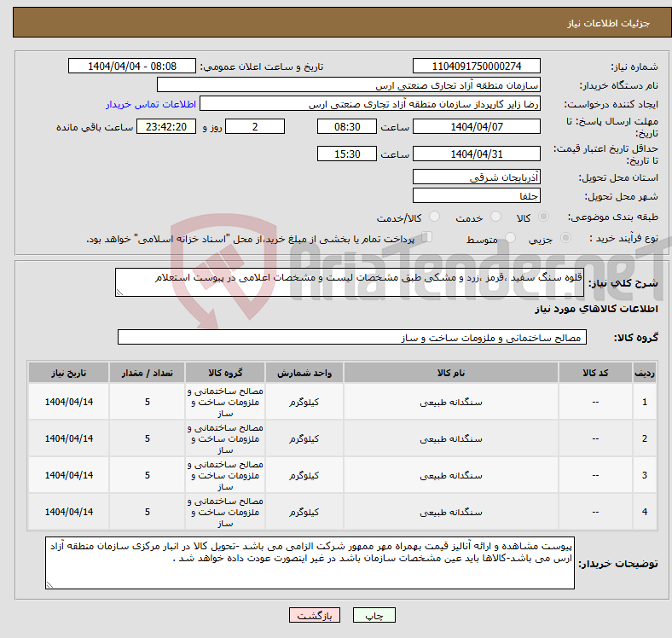
Task: Open اطلاعات تماس خریدار link
Action: 151,104
